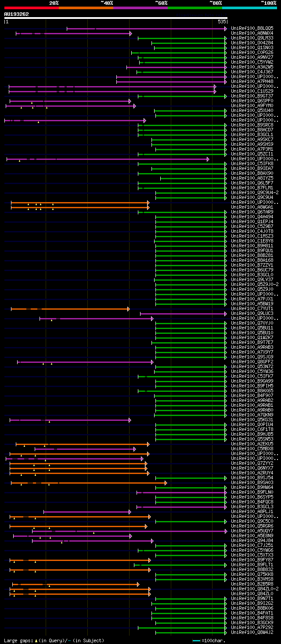Open hit UniRef100_Q1SN03

(x=252, y=48)
